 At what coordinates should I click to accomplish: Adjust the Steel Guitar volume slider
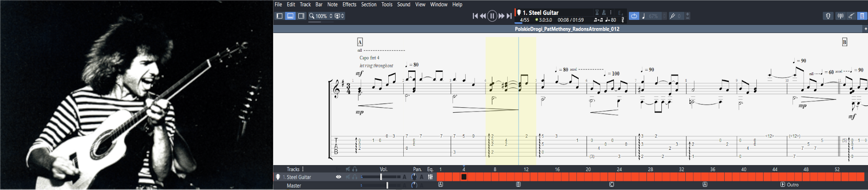pyautogui.click(x=381, y=177)
